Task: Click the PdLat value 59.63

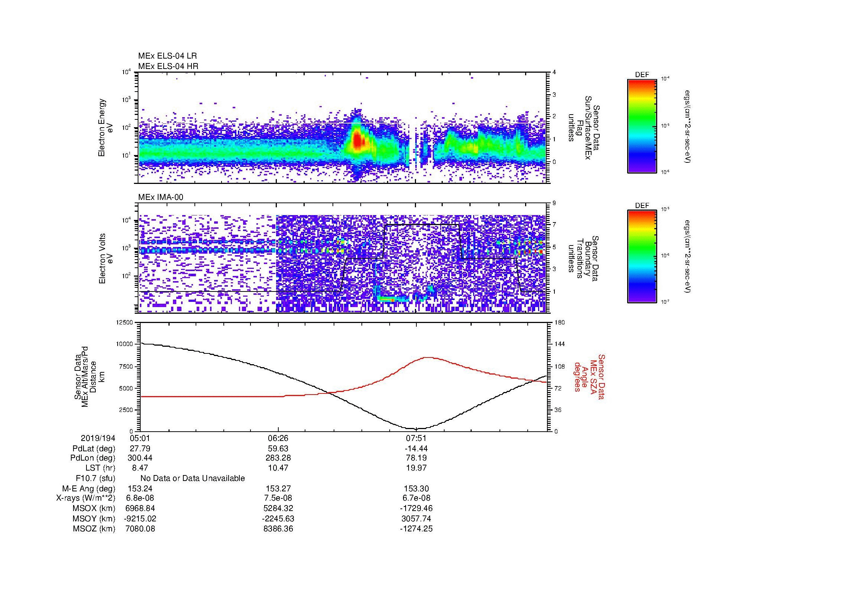Action: tap(278, 449)
